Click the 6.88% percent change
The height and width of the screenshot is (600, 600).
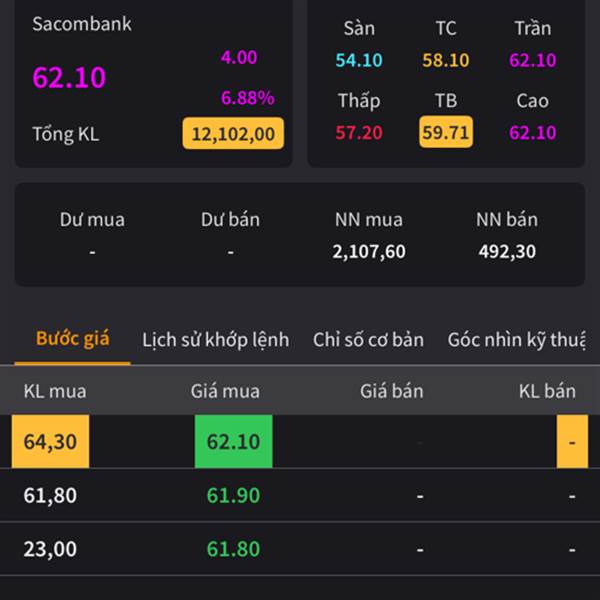[x=248, y=98]
